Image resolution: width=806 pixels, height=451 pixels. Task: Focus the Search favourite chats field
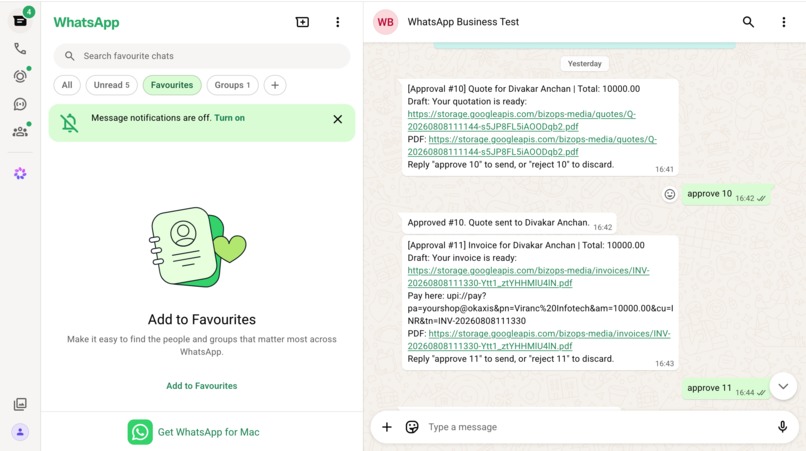(x=202, y=56)
